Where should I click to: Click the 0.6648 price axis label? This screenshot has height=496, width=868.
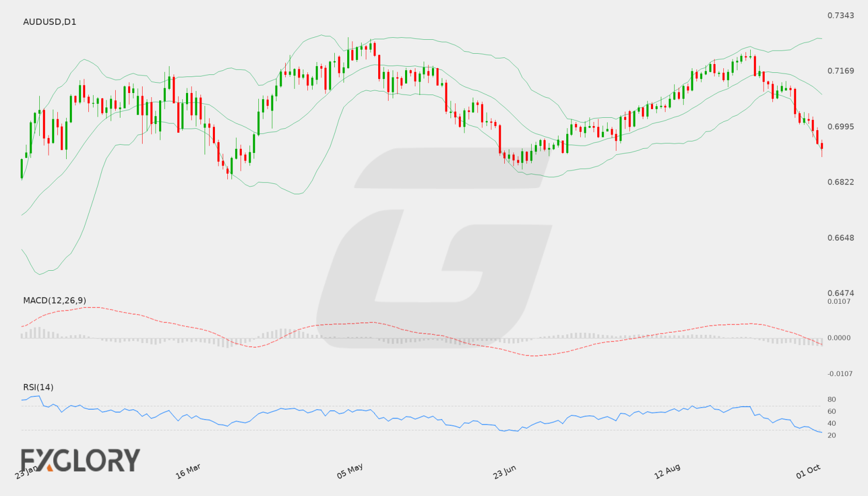tap(841, 238)
